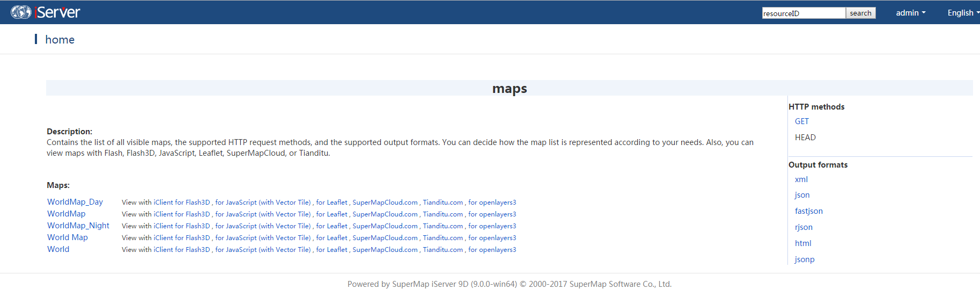Choose json output format
Screen dimensions: 980x289
coord(802,195)
